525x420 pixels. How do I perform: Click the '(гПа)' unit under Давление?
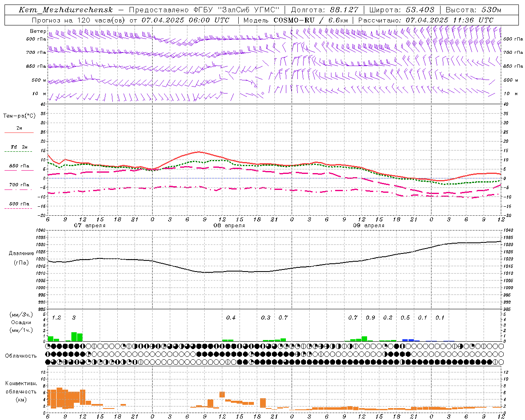click(21, 262)
